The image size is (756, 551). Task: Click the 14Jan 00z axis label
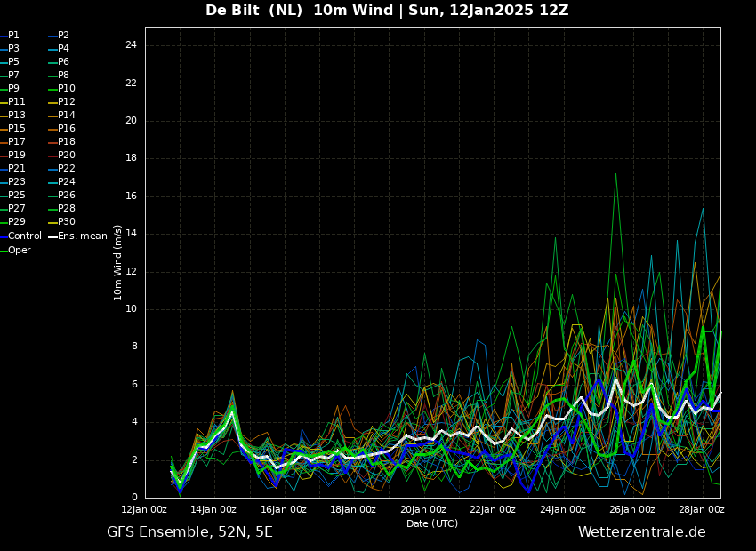[x=213, y=509]
